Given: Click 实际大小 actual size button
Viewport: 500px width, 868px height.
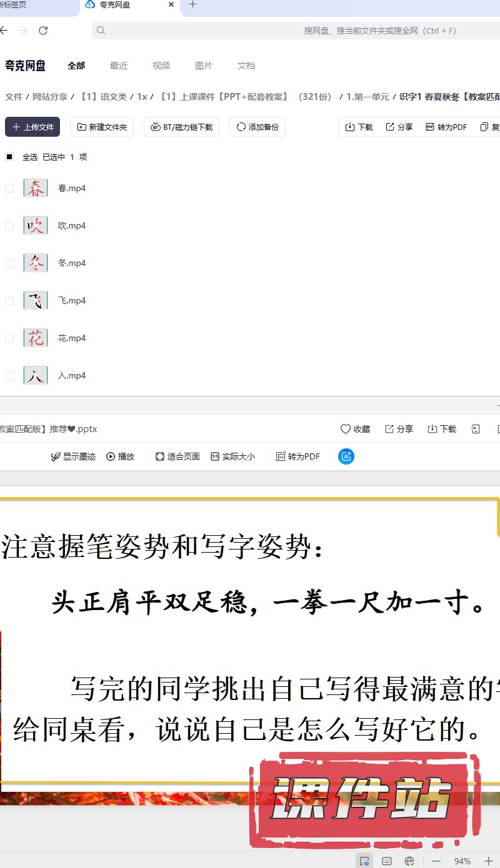Looking at the screenshot, I should (232, 456).
